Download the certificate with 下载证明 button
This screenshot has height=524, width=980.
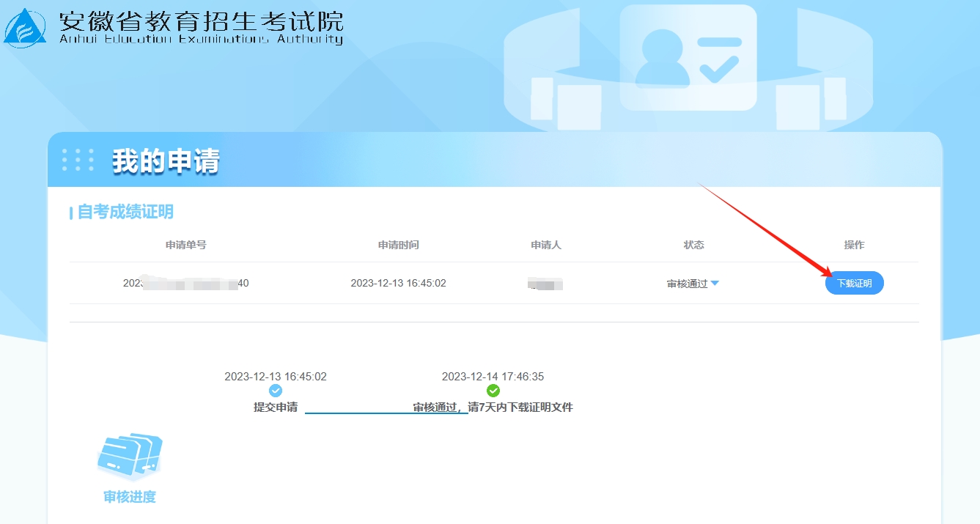pyautogui.click(x=854, y=283)
